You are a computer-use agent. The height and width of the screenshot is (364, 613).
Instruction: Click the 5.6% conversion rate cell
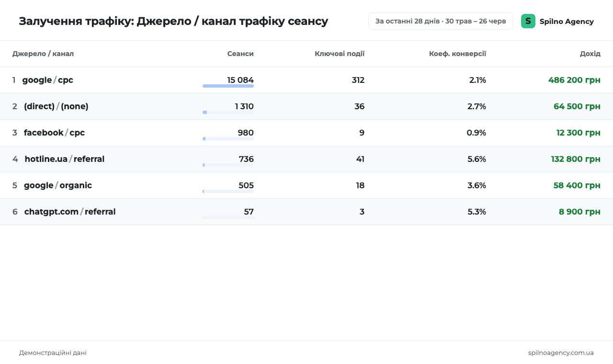pyautogui.click(x=477, y=159)
